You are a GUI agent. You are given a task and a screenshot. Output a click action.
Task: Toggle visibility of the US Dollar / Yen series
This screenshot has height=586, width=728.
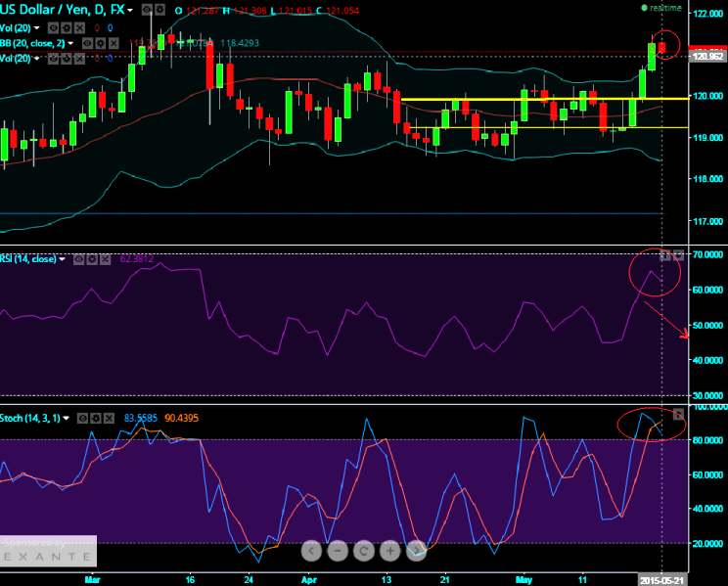tap(147, 9)
